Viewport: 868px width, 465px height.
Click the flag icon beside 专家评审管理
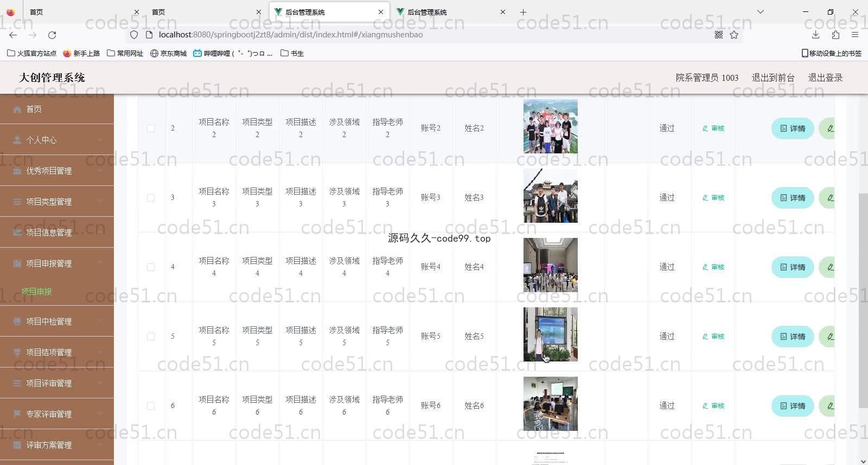[x=17, y=414]
